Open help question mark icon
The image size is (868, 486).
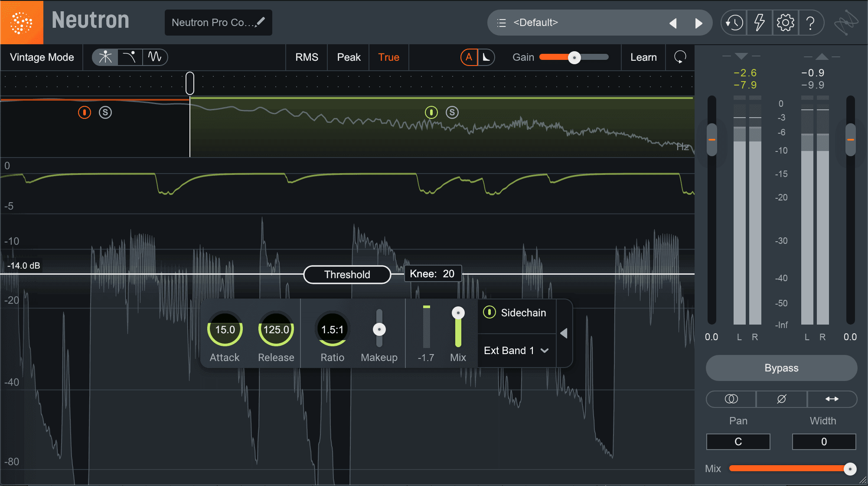coord(810,23)
